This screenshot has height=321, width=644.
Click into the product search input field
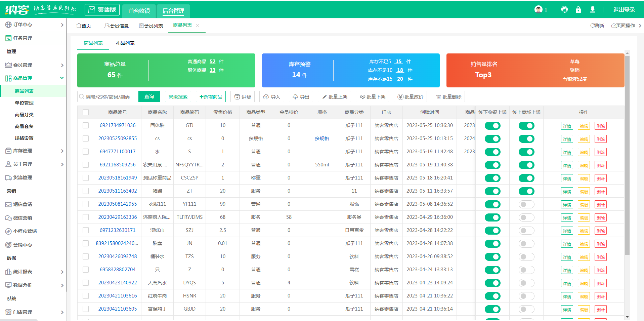click(108, 97)
